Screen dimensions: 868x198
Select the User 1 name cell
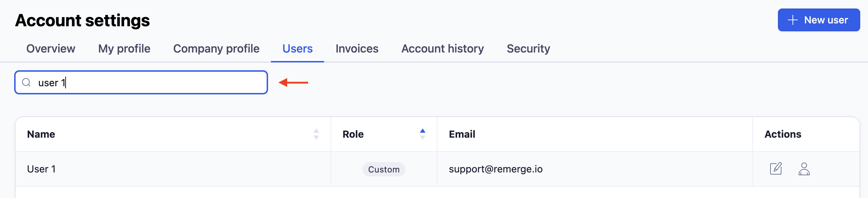(x=173, y=169)
